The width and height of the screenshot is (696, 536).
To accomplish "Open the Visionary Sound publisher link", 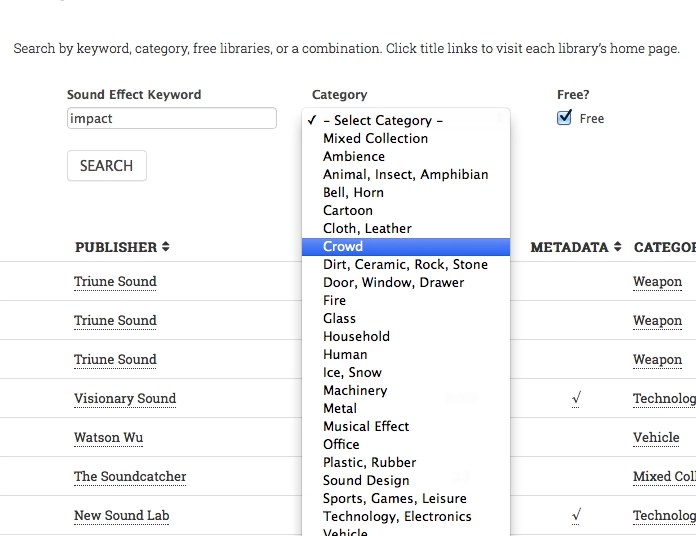I will 125,398.
